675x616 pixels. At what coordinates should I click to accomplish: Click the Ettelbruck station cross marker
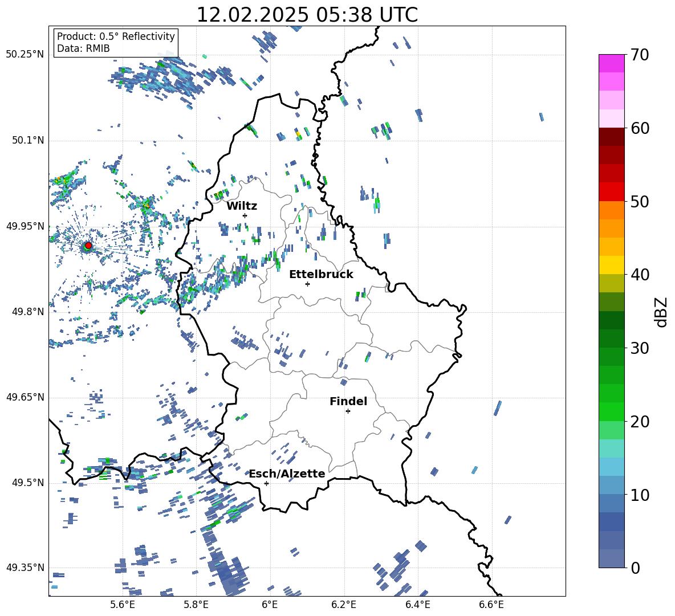click(x=307, y=284)
